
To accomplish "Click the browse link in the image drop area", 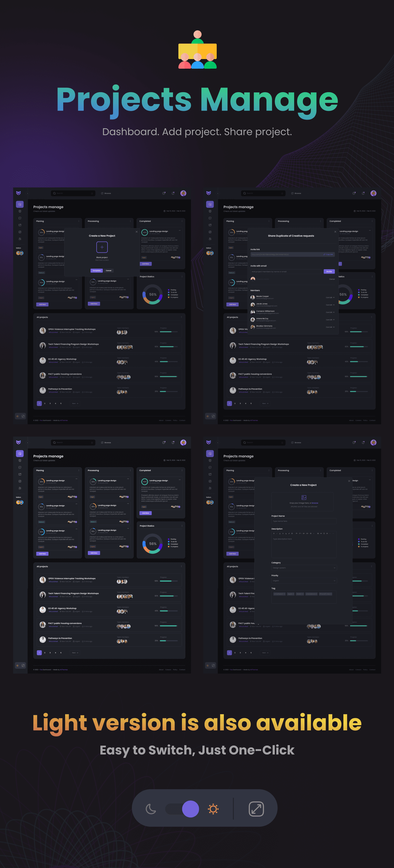I will pyautogui.click(x=315, y=503).
